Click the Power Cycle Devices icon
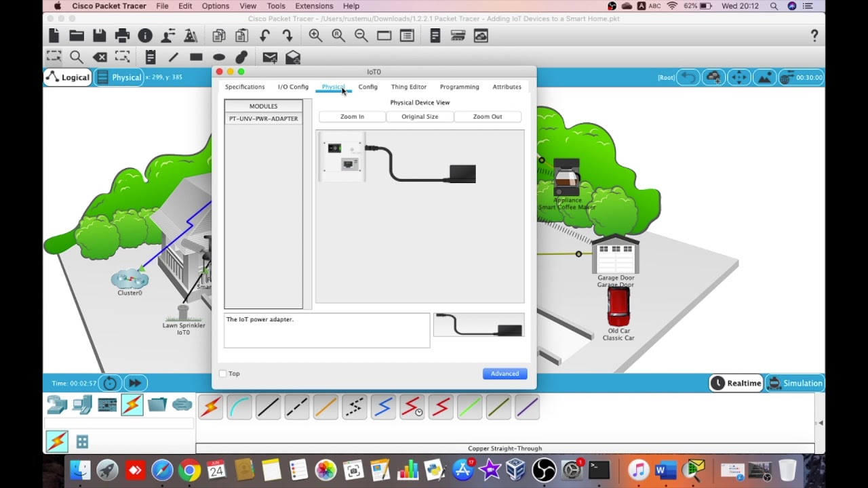Viewport: 868px width, 488px height. click(x=110, y=383)
